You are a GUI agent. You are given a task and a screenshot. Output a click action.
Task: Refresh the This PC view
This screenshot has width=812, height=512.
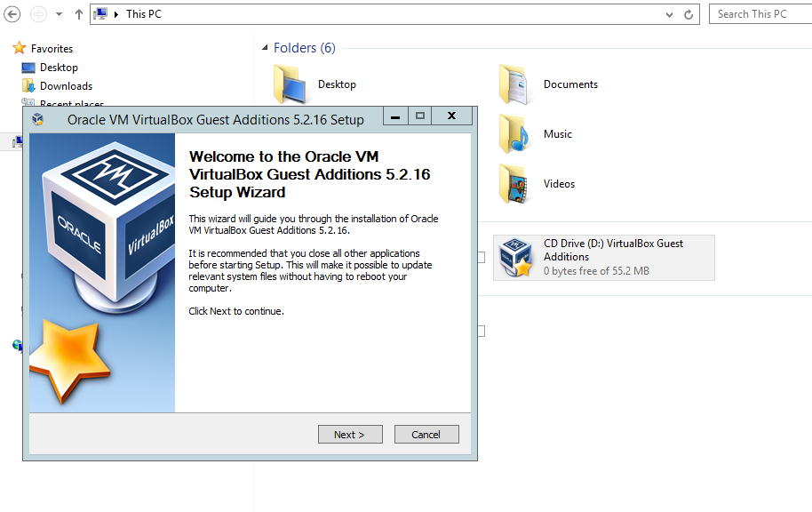[x=689, y=14]
